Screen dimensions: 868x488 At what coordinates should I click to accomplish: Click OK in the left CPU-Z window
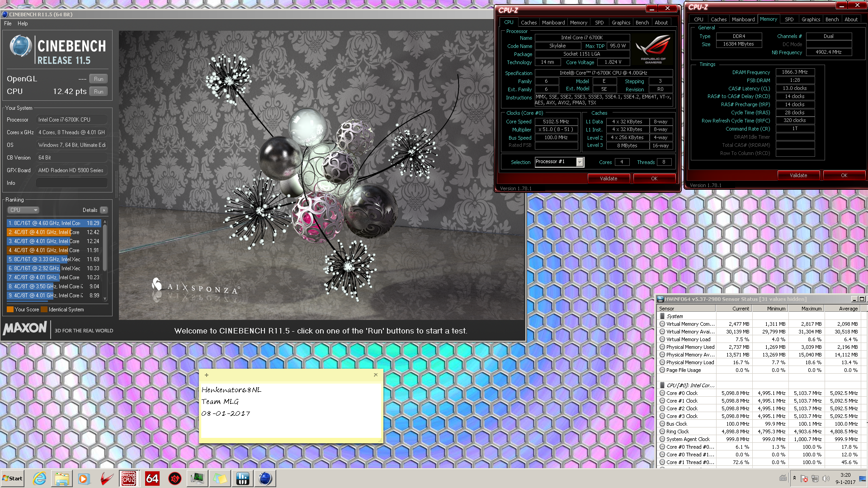(x=654, y=178)
